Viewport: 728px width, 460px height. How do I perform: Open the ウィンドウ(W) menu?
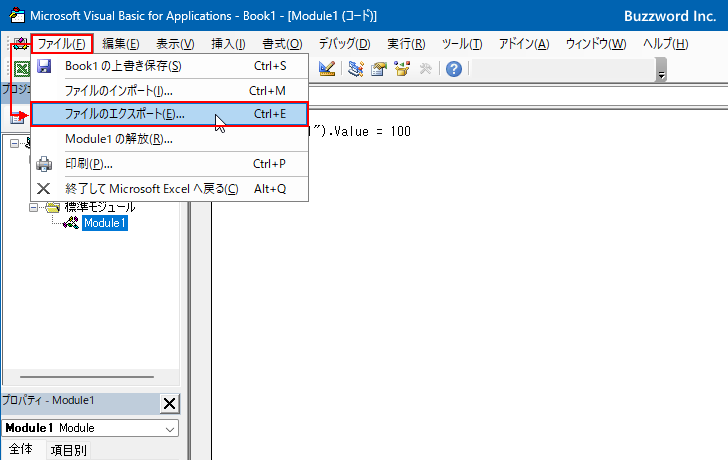[596, 44]
